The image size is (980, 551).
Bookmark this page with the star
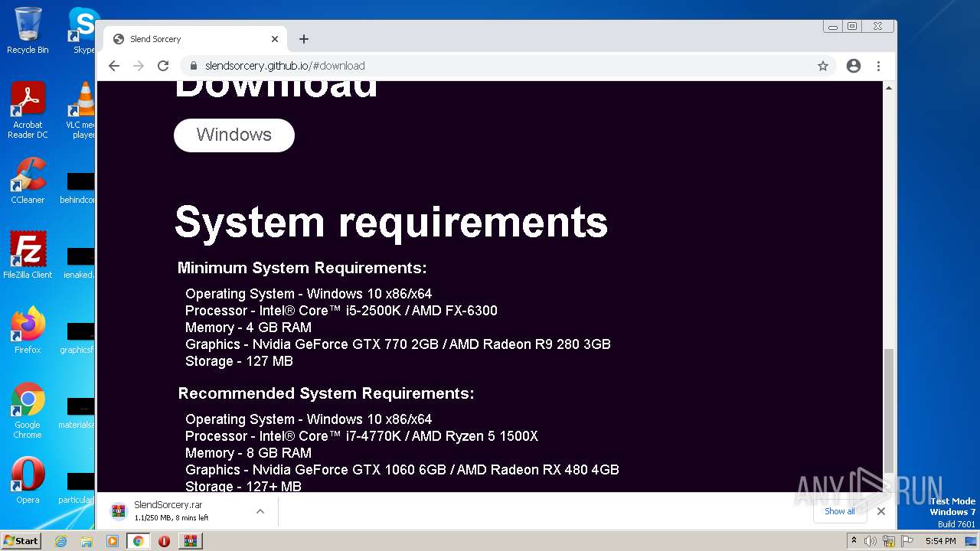[823, 66]
